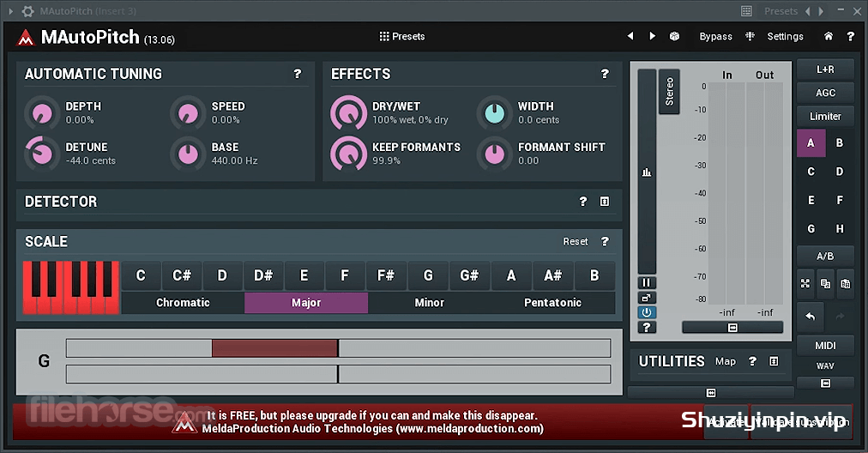Click the random preset dice icon
This screenshot has width=868, height=453.
674,36
